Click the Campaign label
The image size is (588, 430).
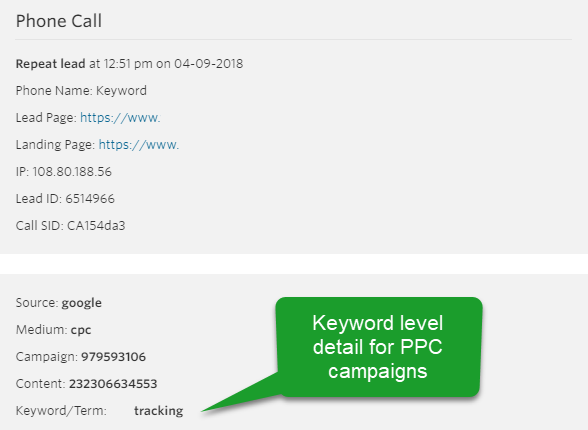click(46, 357)
